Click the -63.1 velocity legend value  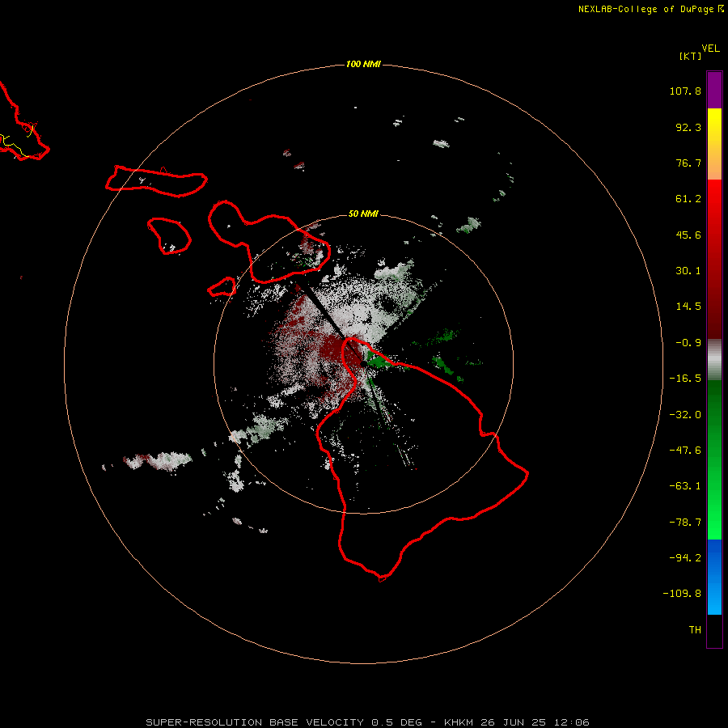point(685,486)
